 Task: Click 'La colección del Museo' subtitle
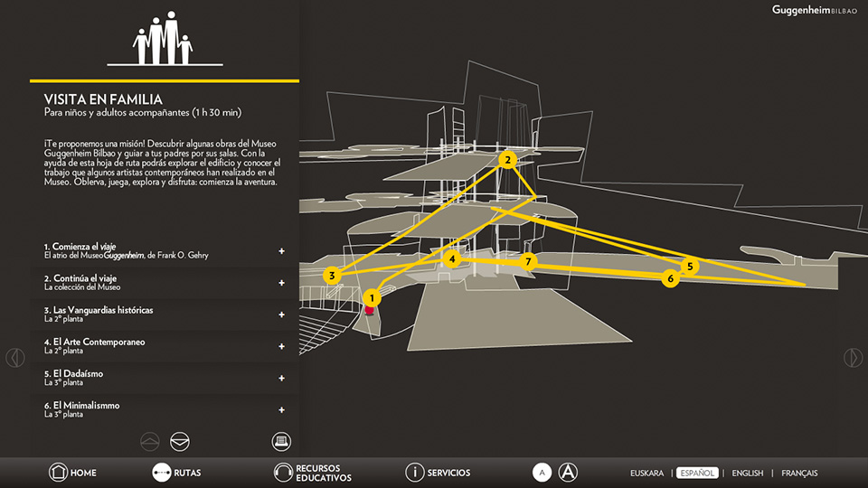click(82, 287)
